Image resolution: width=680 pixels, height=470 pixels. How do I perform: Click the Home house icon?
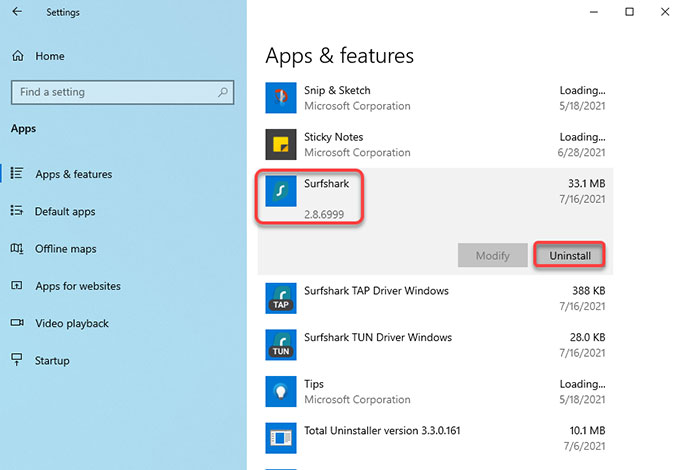click(18, 56)
